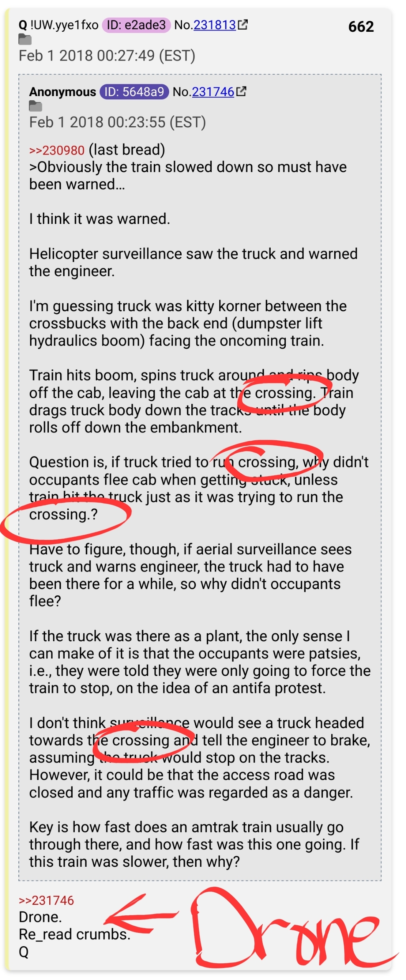The width and height of the screenshot is (406, 980).
Task: Open external link icon beside No.231746
Action: click(241, 91)
